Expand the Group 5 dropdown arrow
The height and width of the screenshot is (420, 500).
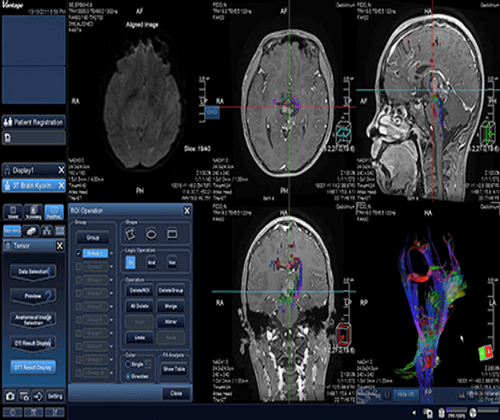coord(111,307)
